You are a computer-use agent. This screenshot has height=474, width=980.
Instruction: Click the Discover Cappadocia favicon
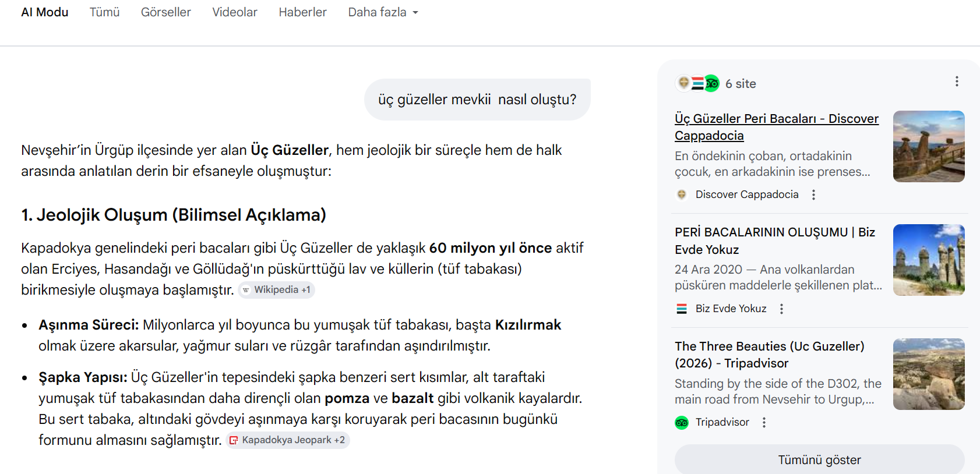[x=681, y=194]
